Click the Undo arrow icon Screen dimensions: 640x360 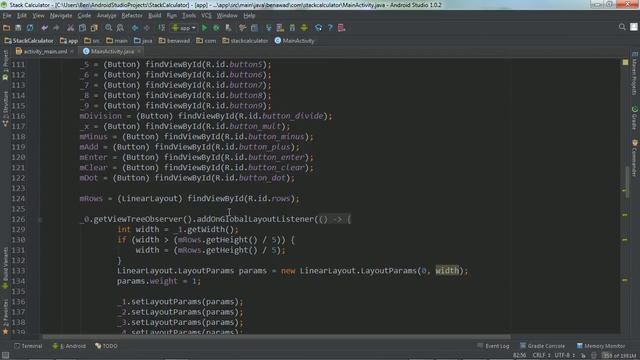coord(44,28)
